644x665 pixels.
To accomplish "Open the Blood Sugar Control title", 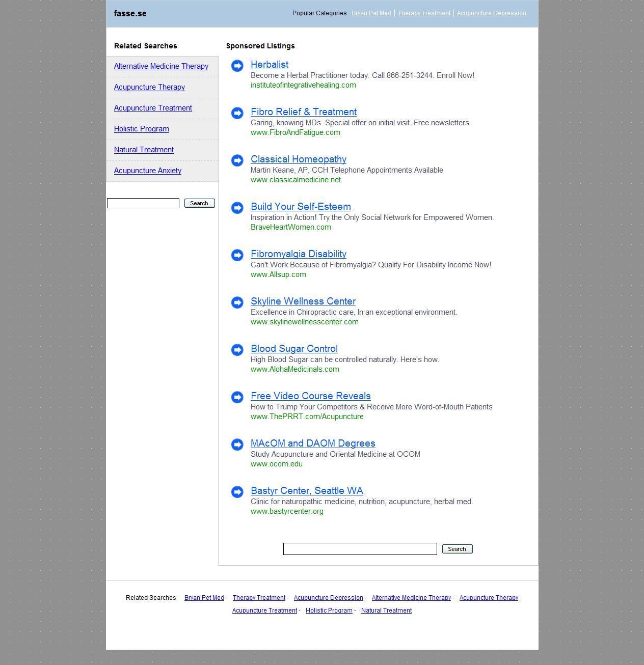I will [294, 349].
